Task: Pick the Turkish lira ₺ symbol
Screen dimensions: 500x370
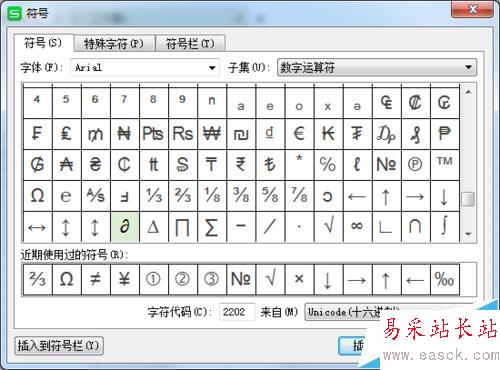Action: 270,165
